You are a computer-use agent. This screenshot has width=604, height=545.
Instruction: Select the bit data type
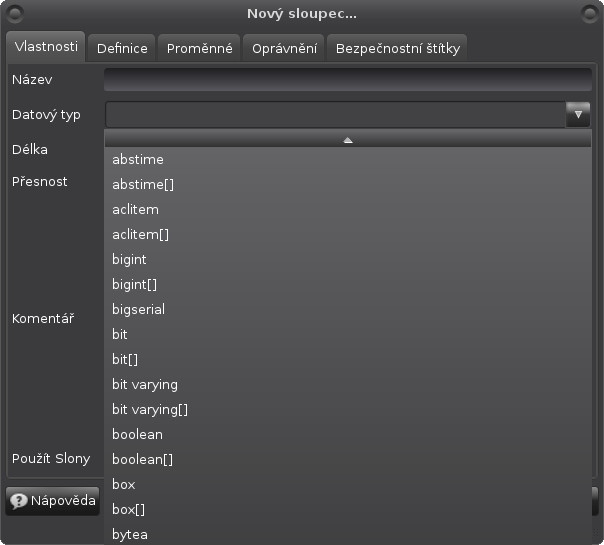(x=348, y=334)
